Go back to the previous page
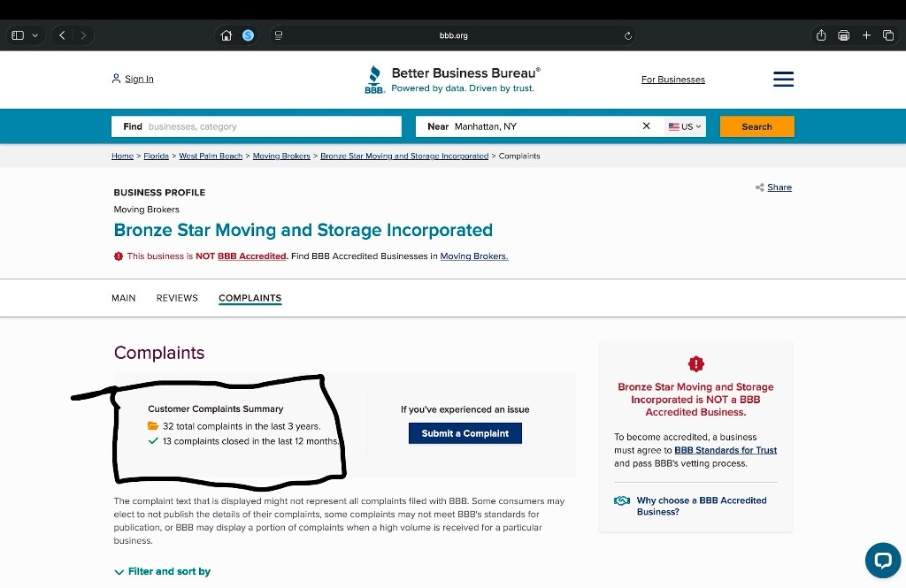The height and width of the screenshot is (588, 906). 63,35
